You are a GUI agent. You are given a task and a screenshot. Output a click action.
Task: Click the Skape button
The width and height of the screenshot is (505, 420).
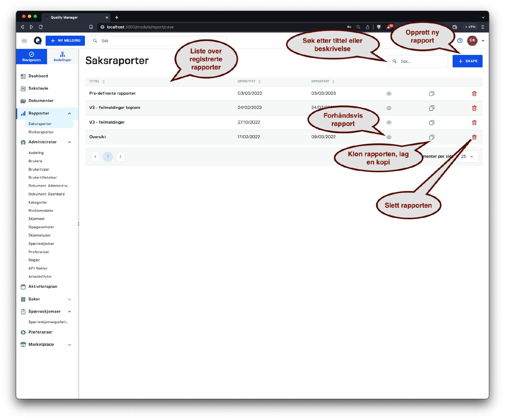pos(467,61)
